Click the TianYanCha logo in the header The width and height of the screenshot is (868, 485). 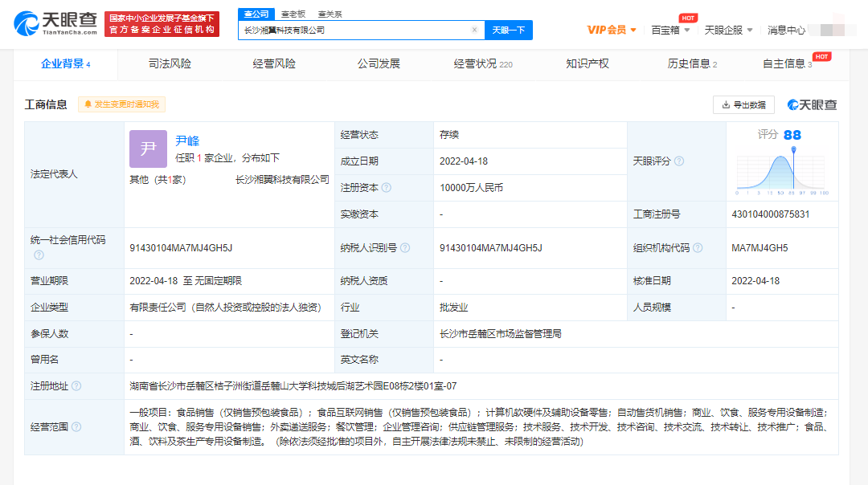pyautogui.click(x=56, y=24)
